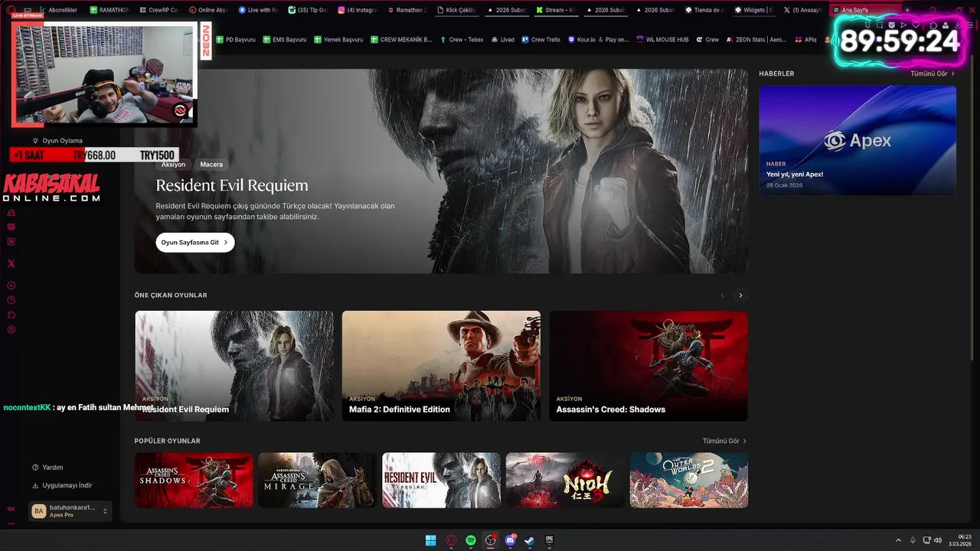Show next featured games
980x551 pixels.
click(740, 295)
